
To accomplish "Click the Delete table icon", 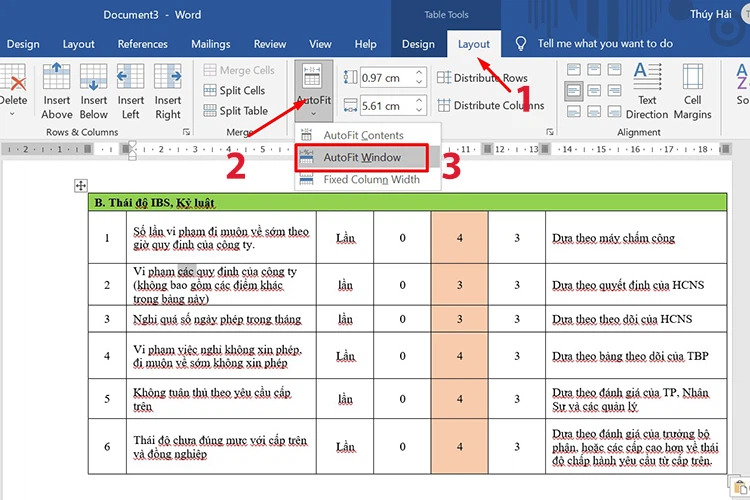I will point(13,77).
